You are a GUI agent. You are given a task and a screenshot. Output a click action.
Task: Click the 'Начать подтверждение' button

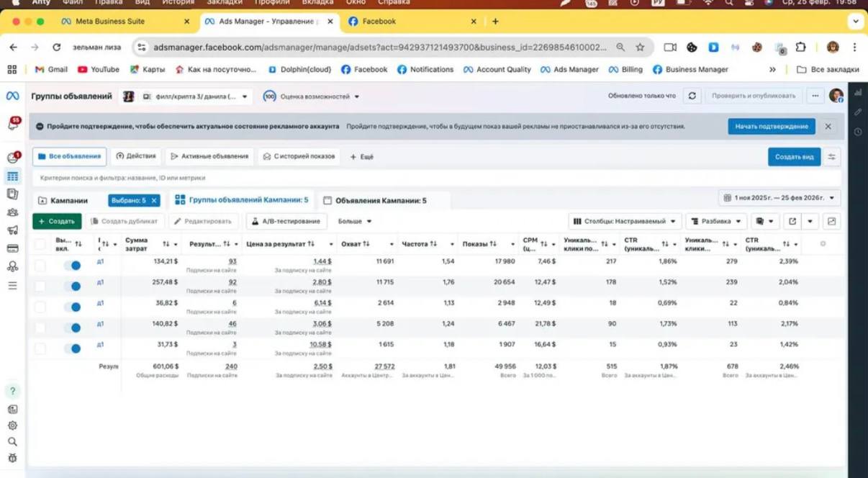(x=771, y=127)
